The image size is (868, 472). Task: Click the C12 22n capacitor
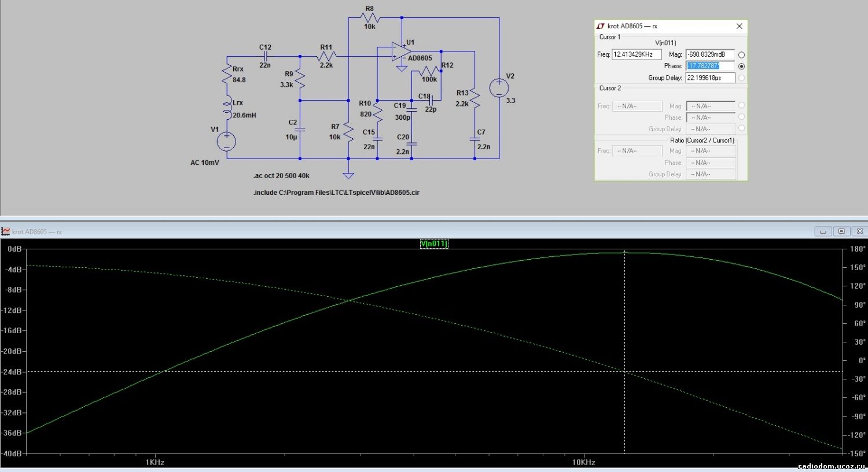(x=265, y=57)
